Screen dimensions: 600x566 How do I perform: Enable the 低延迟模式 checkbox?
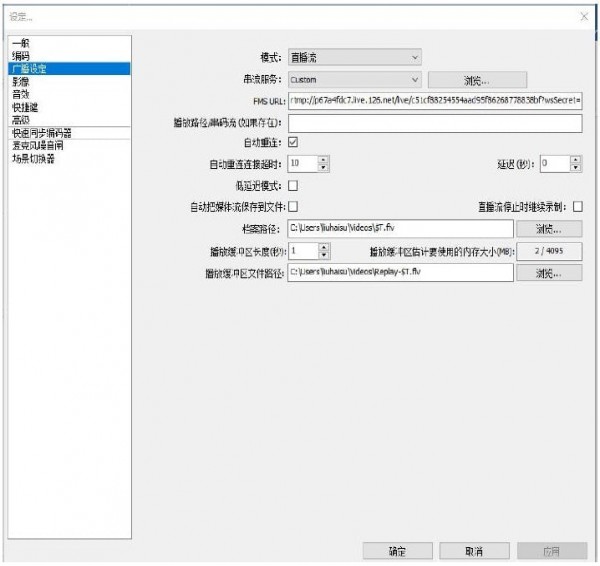pyautogui.click(x=293, y=186)
